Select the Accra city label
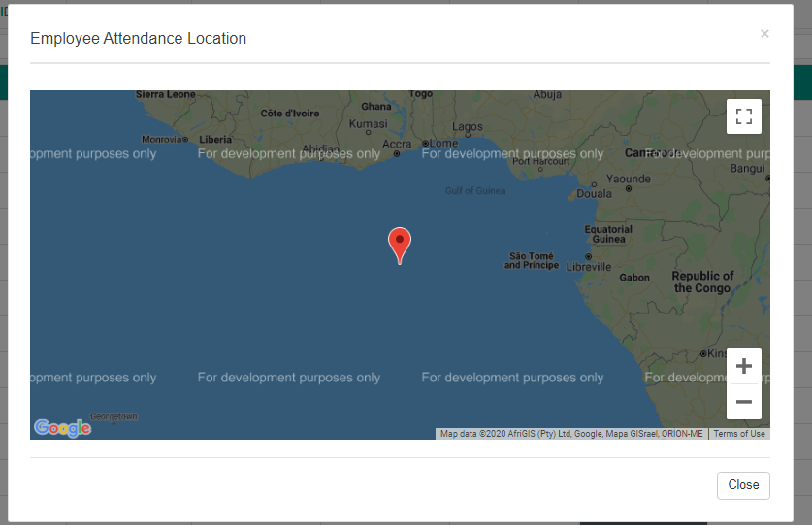 (x=397, y=145)
